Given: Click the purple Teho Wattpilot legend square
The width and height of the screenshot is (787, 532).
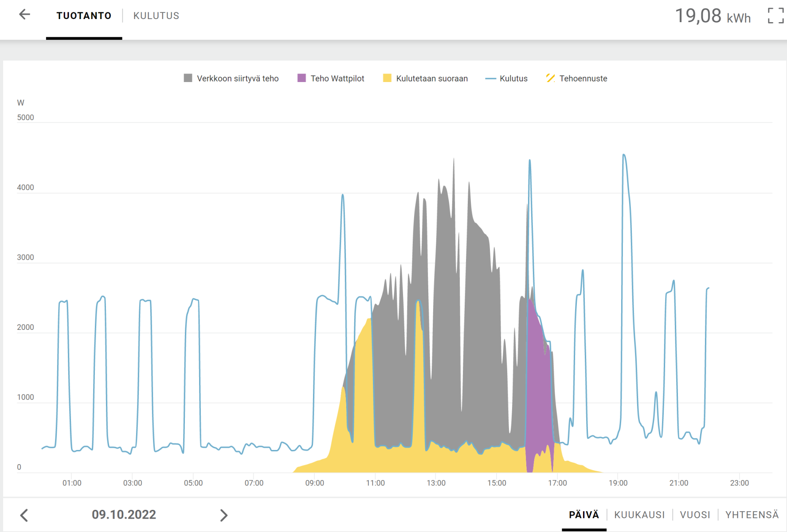Looking at the screenshot, I should coord(301,78).
